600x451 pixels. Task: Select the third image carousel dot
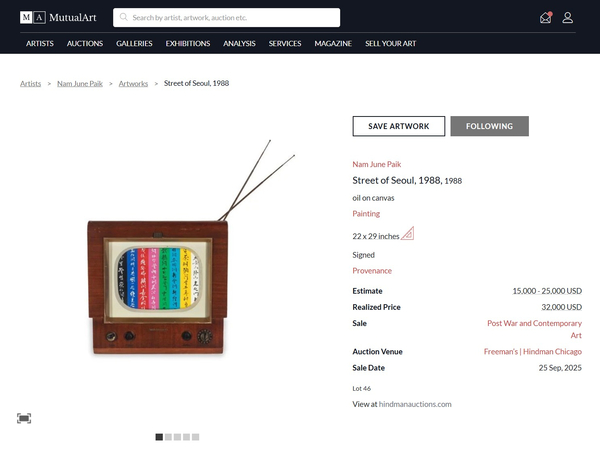(x=177, y=437)
